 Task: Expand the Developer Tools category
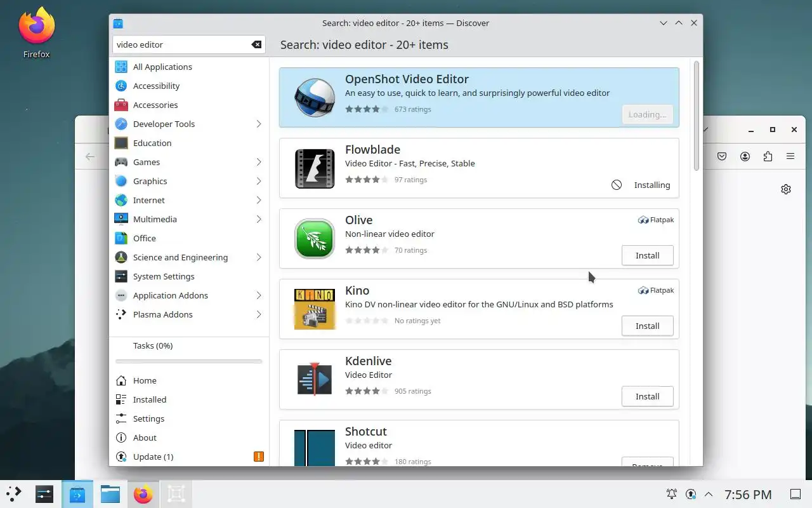pos(259,124)
